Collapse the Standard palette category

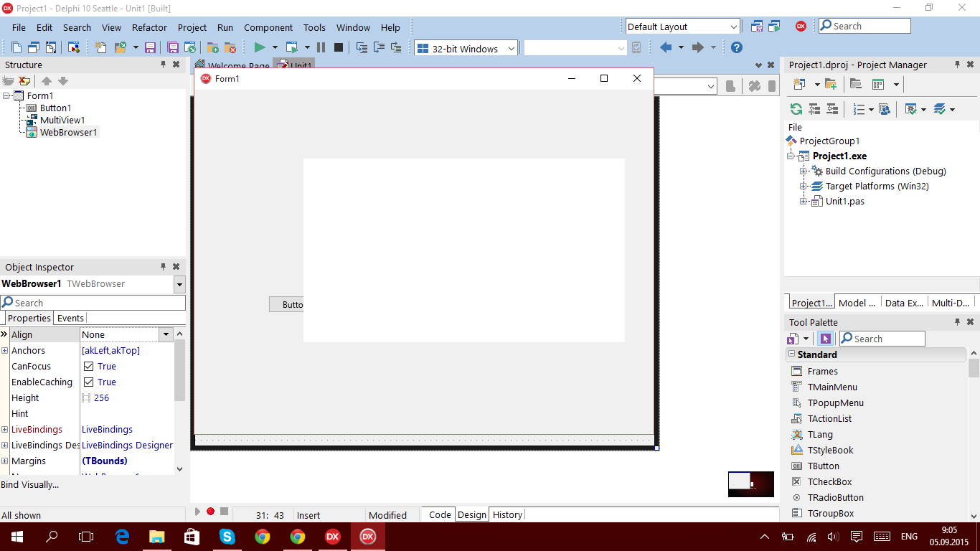pyautogui.click(x=791, y=354)
